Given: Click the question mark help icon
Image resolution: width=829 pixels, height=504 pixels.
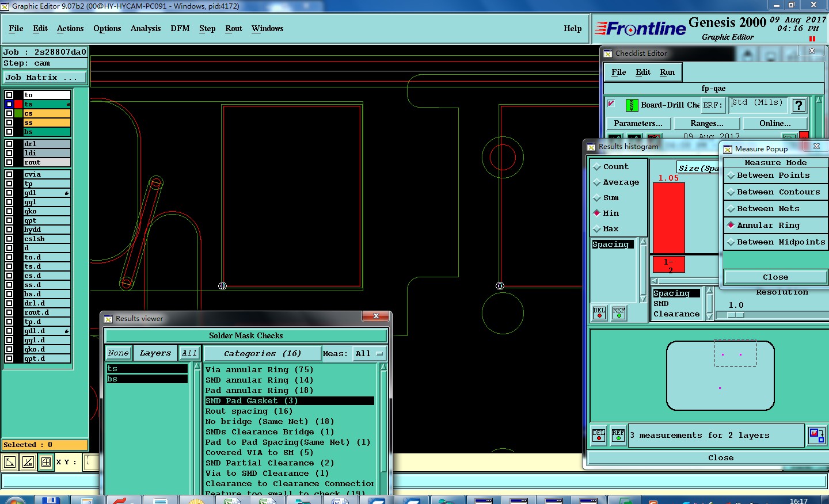Looking at the screenshot, I should pyautogui.click(x=798, y=105).
